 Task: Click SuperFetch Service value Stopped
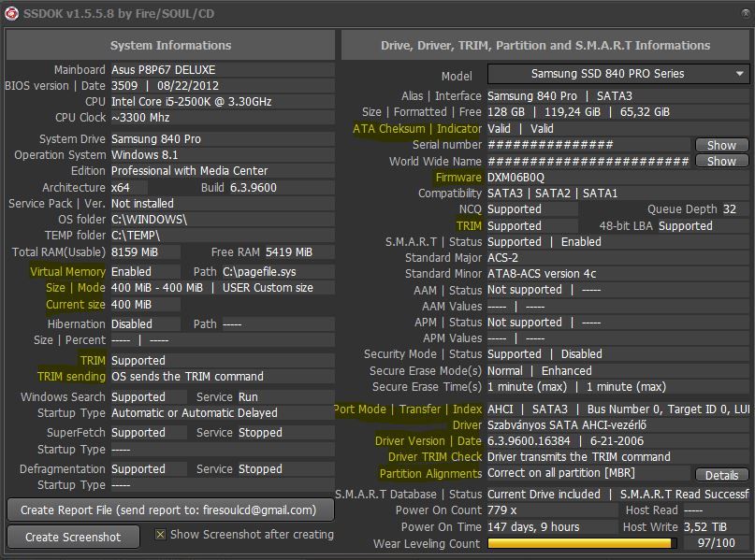(x=260, y=433)
